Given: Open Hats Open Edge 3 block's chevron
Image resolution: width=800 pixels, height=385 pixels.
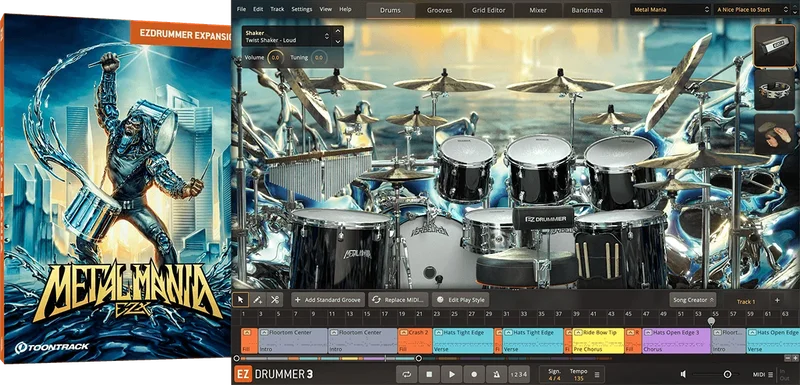Looking at the screenshot, I should 647,332.
